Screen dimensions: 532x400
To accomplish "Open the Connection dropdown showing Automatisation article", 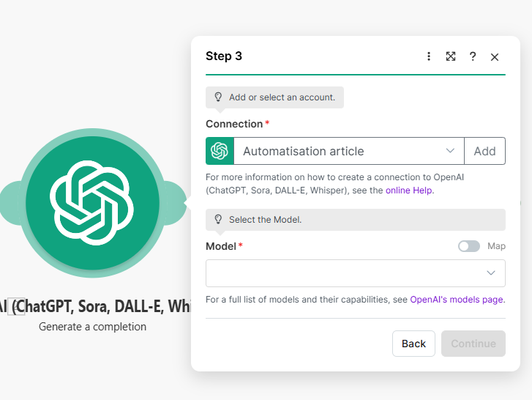I will [349, 151].
